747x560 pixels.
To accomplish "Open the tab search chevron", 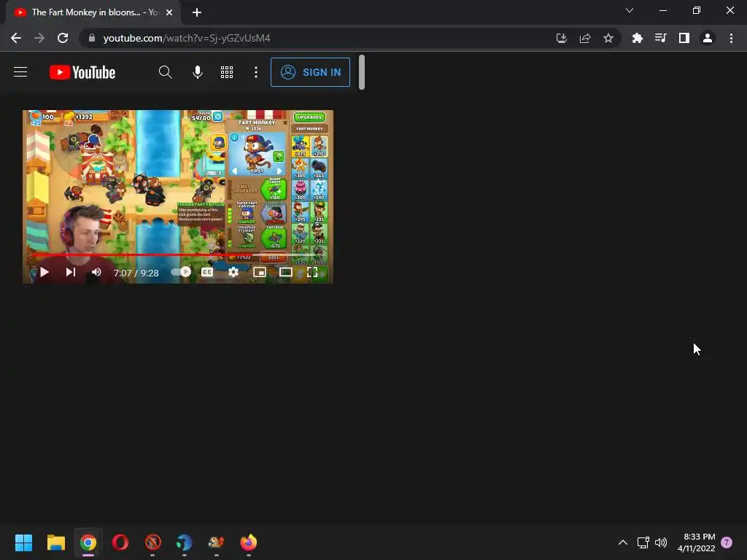I will click(x=630, y=10).
